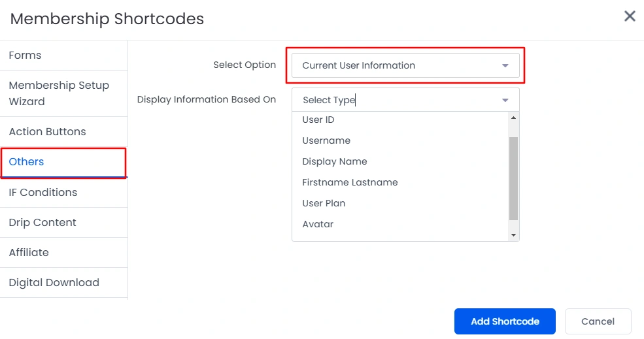Switch to the Drip Content tab

[x=63, y=223]
